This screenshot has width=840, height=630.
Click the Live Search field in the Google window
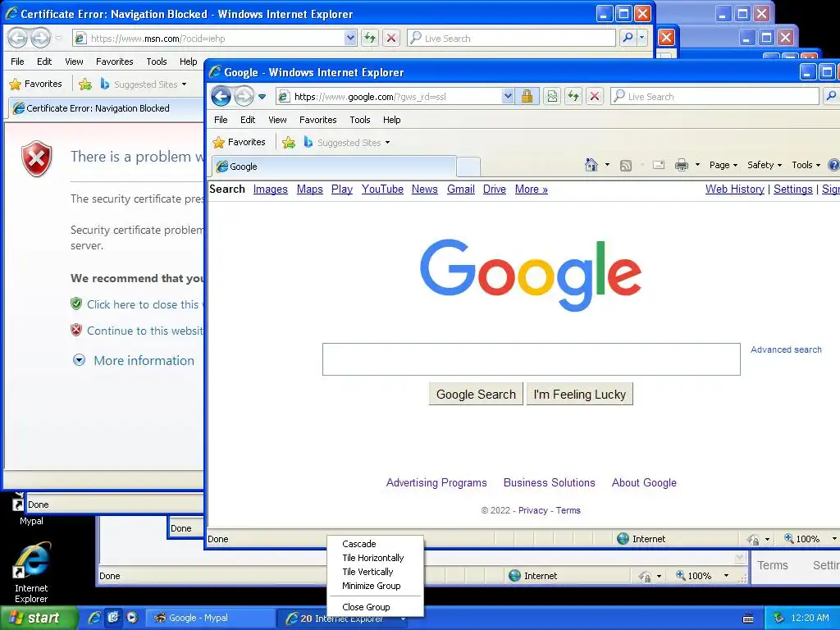point(715,97)
